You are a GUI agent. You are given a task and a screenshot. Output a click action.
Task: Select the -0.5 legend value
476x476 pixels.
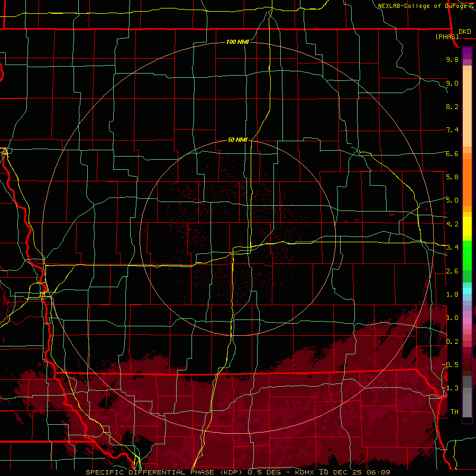450,364
